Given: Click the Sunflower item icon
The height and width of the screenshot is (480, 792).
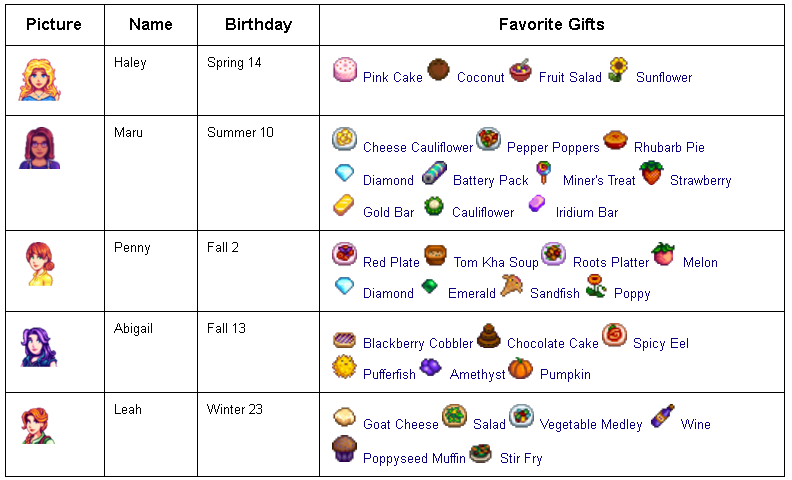Looking at the screenshot, I should point(618,69).
